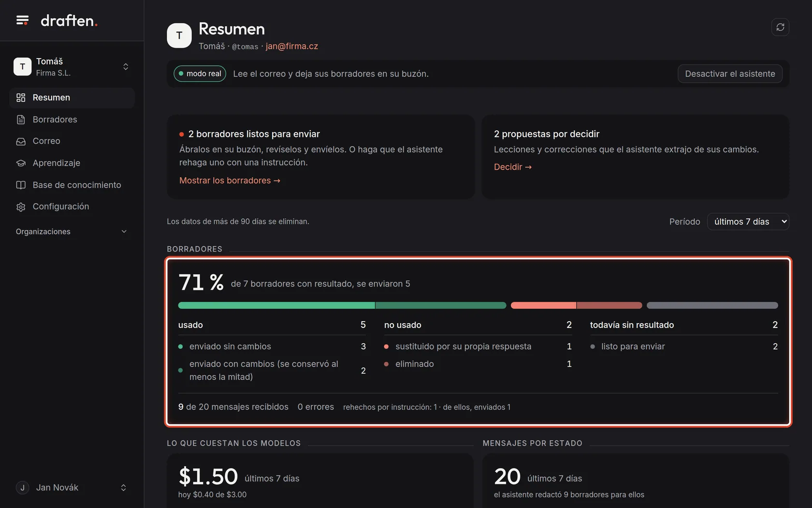This screenshot has height=508, width=812.
Task: Open Correo in the sidebar
Action: 72,141
